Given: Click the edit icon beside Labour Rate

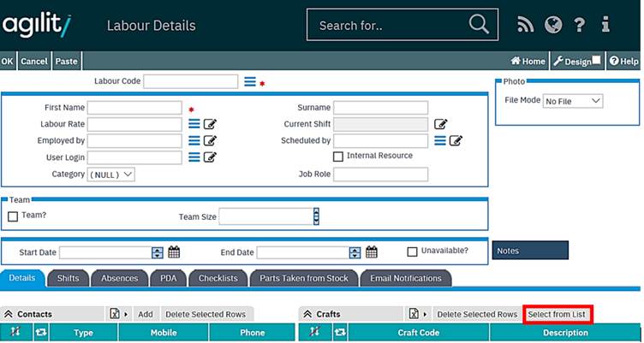Looking at the screenshot, I should click(x=210, y=125).
